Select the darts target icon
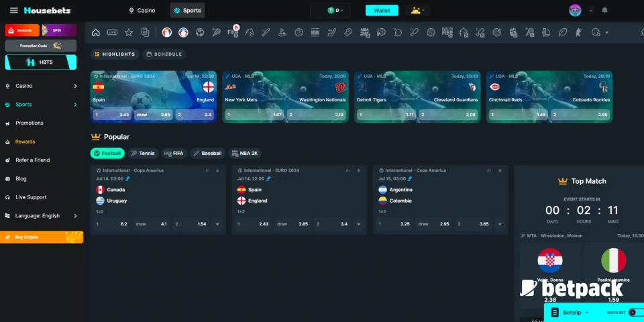Screen dimensions: 644x322 pos(496,32)
